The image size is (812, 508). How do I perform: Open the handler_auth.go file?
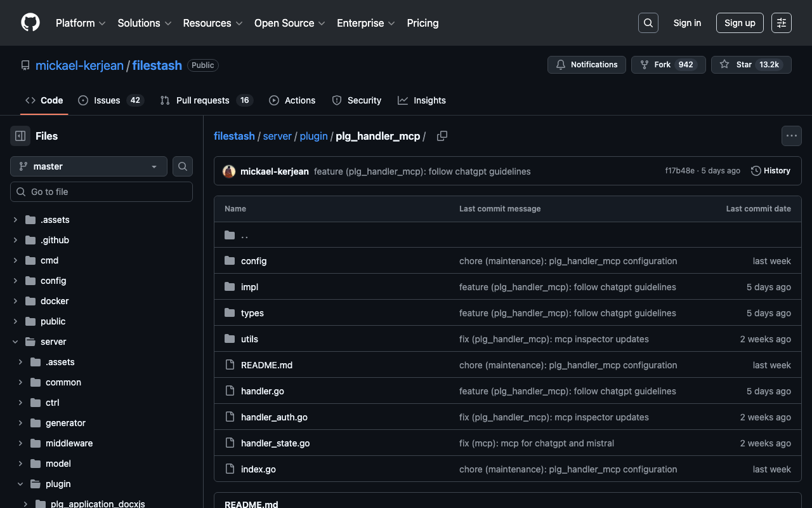click(274, 417)
